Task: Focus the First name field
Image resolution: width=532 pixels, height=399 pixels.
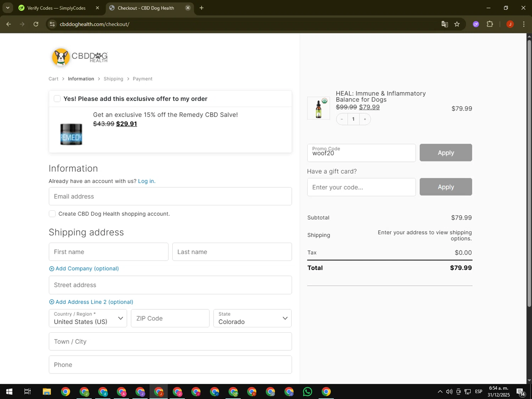Action: (x=109, y=252)
